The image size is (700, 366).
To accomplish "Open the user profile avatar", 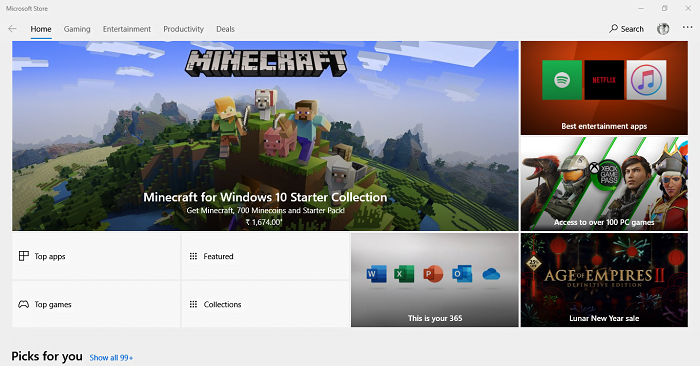I will (663, 29).
